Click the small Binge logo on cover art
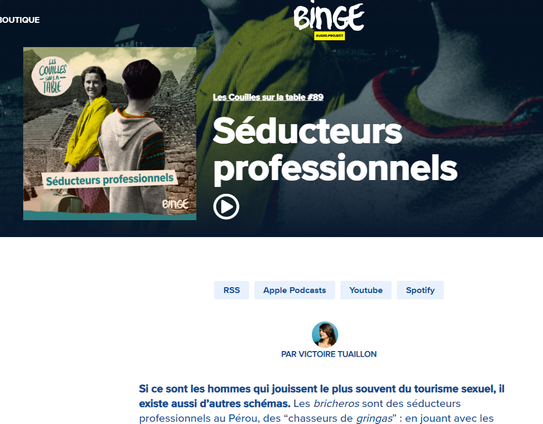Viewport: 543px width, 424px height. coord(175,204)
